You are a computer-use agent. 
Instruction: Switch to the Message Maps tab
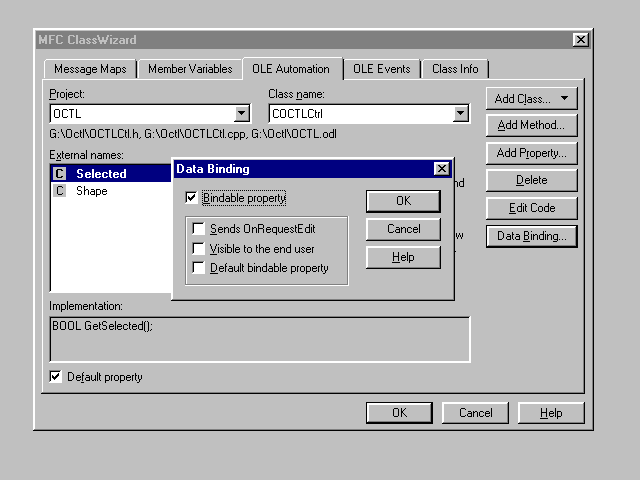pyautogui.click(x=89, y=69)
